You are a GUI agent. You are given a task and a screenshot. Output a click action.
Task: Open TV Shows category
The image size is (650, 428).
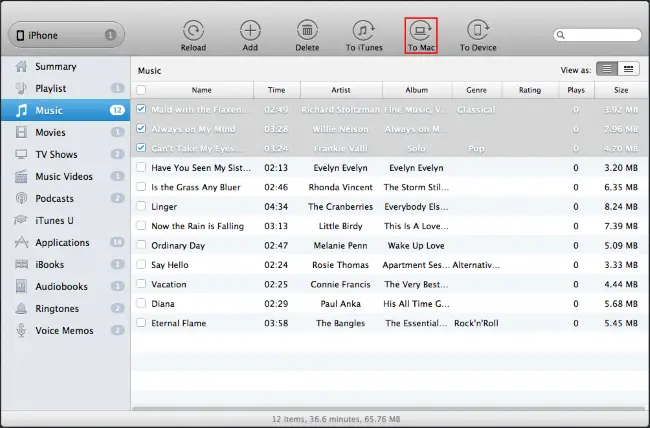click(65, 154)
